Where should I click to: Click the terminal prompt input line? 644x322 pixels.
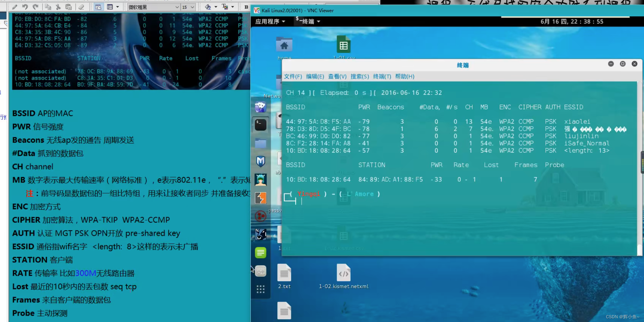point(301,201)
